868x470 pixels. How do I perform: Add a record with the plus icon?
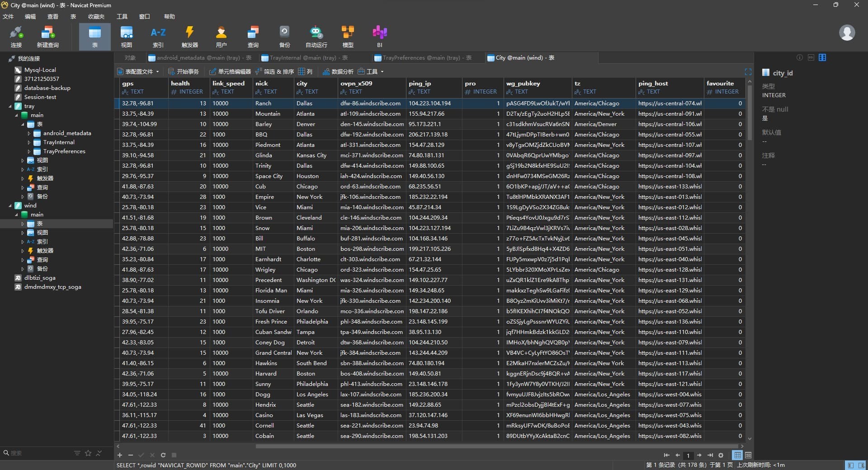[x=120, y=455]
